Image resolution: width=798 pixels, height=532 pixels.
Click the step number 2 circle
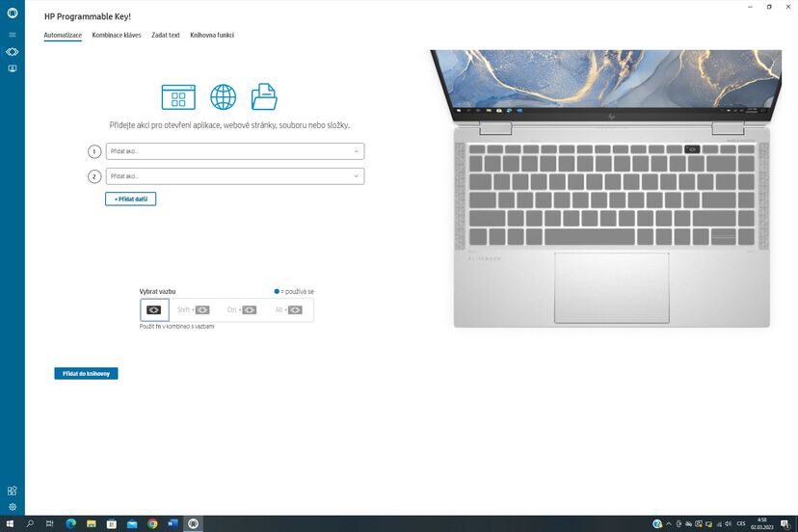[x=94, y=176]
